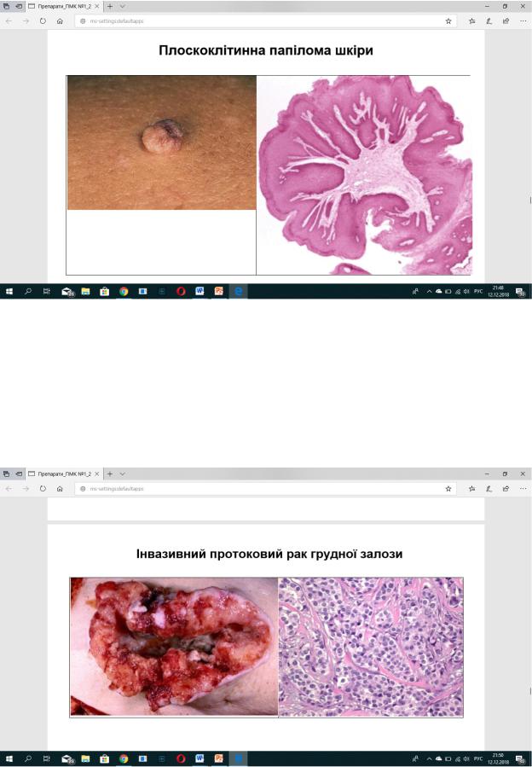The width and height of the screenshot is (532, 767).
Task: Click tabs-you've-set-aside icon in papilloma slide window
Action: coord(6,6)
